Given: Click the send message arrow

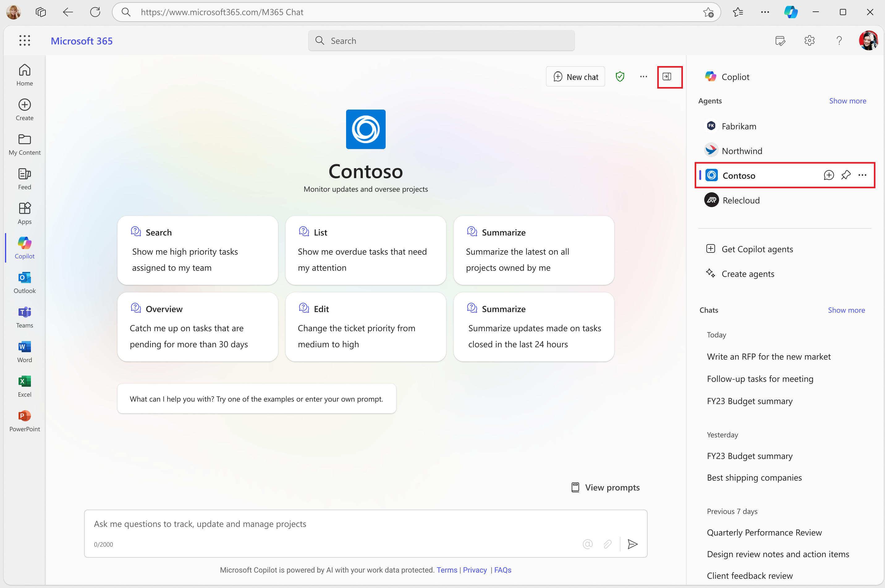Looking at the screenshot, I should coord(633,544).
